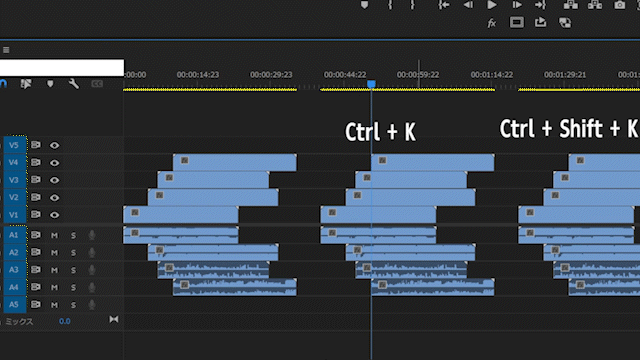Step back one frame
Image resolution: width=640 pixels, height=360 pixels.
(x=468, y=5)
